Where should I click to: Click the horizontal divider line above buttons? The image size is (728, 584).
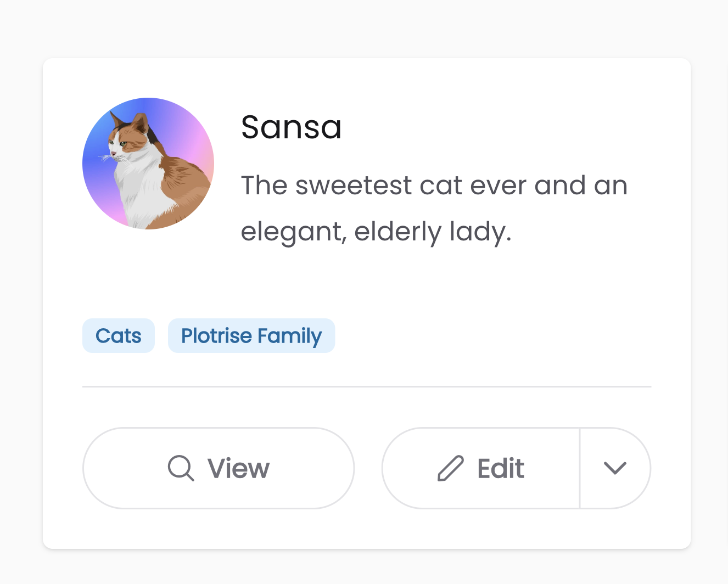coord(367,386)
